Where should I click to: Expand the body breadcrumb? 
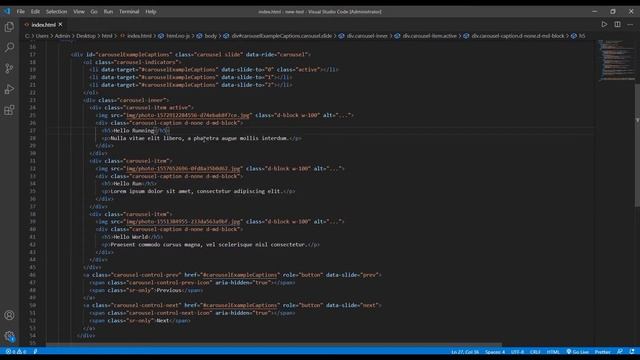point(211,36)
